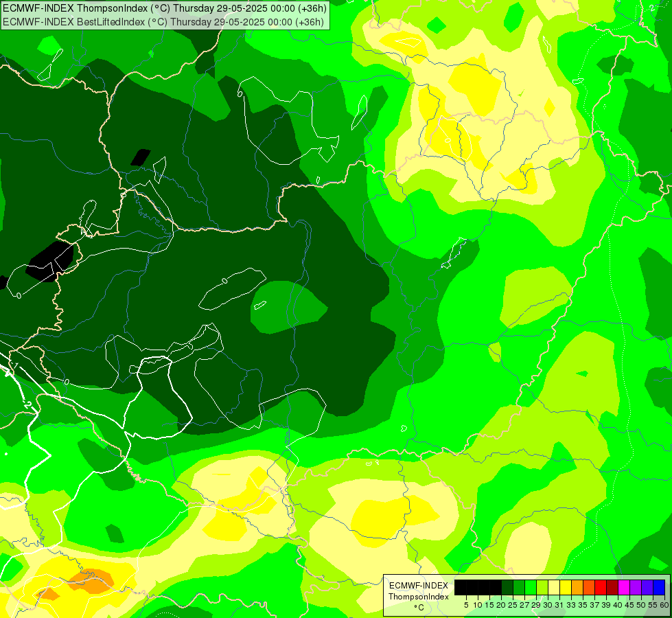The width and height of the screenshot is (672, 618).
Task: Click the lime 29–30 legend swatch
Action: click(x=542, y=587)
